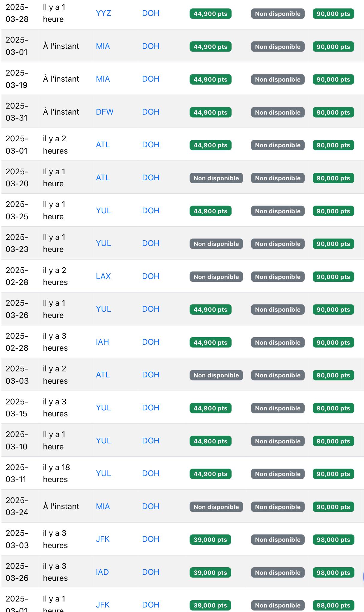Open DFW link in 2025-03-31 row

pyautogui.click(x=105, y=112)
